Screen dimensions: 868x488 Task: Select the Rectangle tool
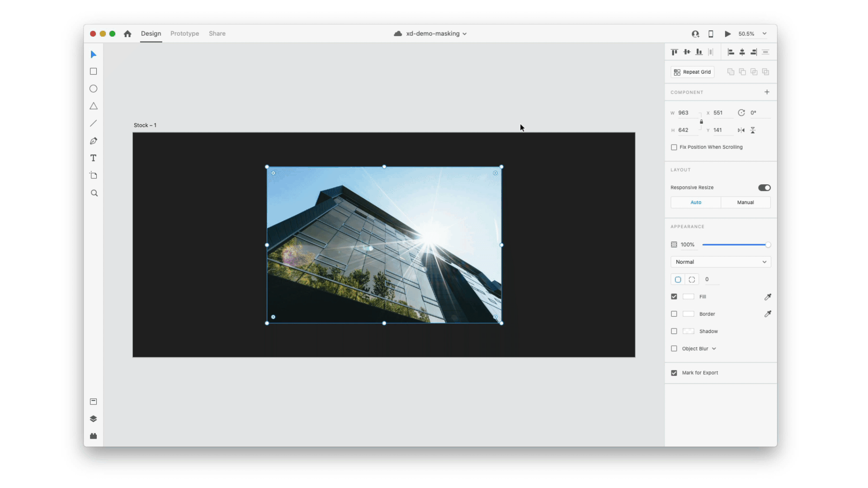[93, 71]
